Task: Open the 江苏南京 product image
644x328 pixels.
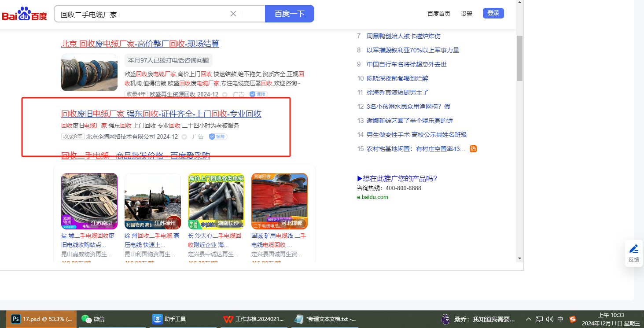Action: click(x=89, y=201)
